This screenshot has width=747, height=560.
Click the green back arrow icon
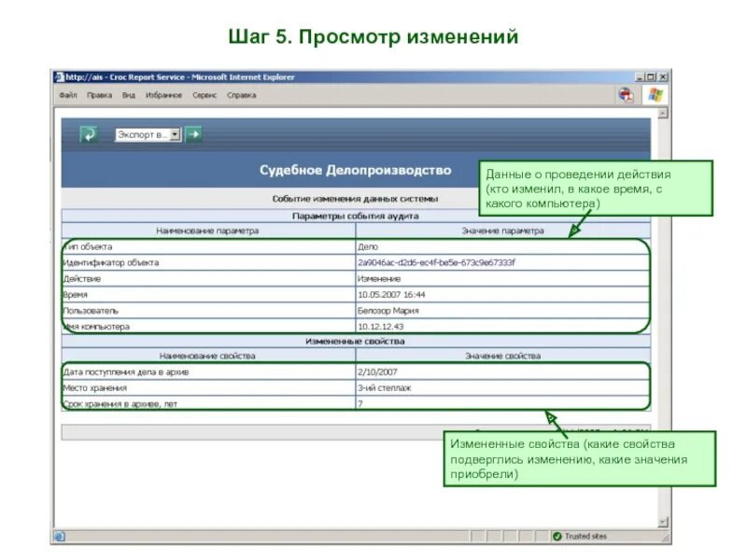[x=89, y=134]
